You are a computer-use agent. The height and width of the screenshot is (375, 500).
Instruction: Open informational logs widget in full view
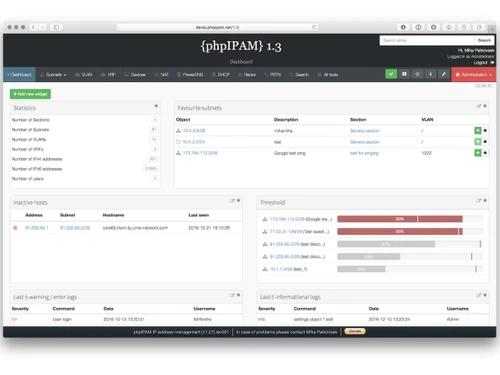pos(478,295)
